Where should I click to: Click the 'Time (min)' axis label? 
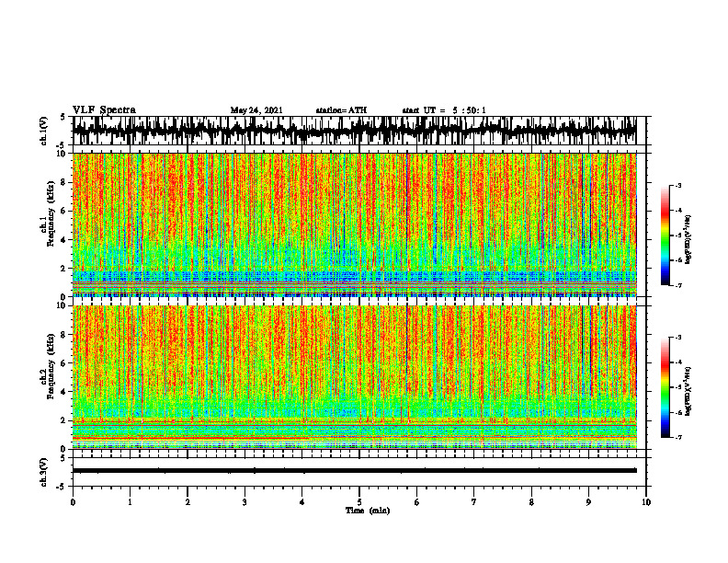(368, 511)
